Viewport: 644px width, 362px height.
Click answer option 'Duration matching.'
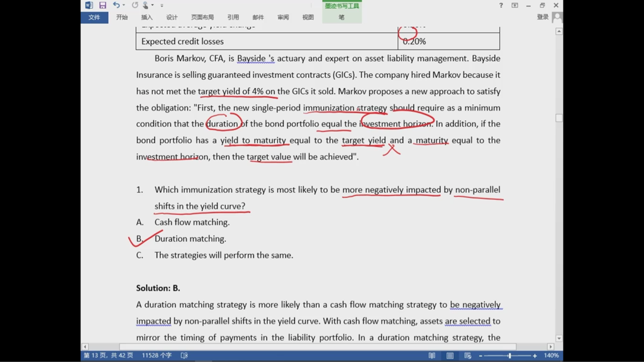coord(190,238)
